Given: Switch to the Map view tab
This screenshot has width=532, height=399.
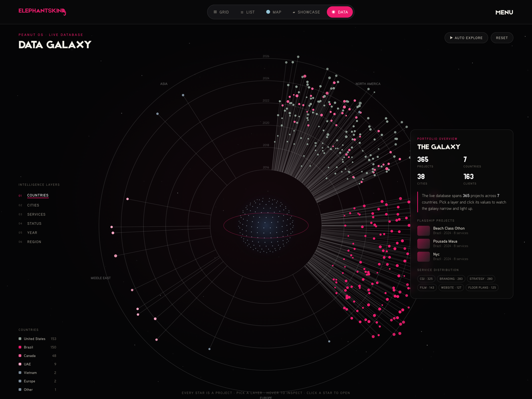Looking at the screenshot, I should [274, 12].
